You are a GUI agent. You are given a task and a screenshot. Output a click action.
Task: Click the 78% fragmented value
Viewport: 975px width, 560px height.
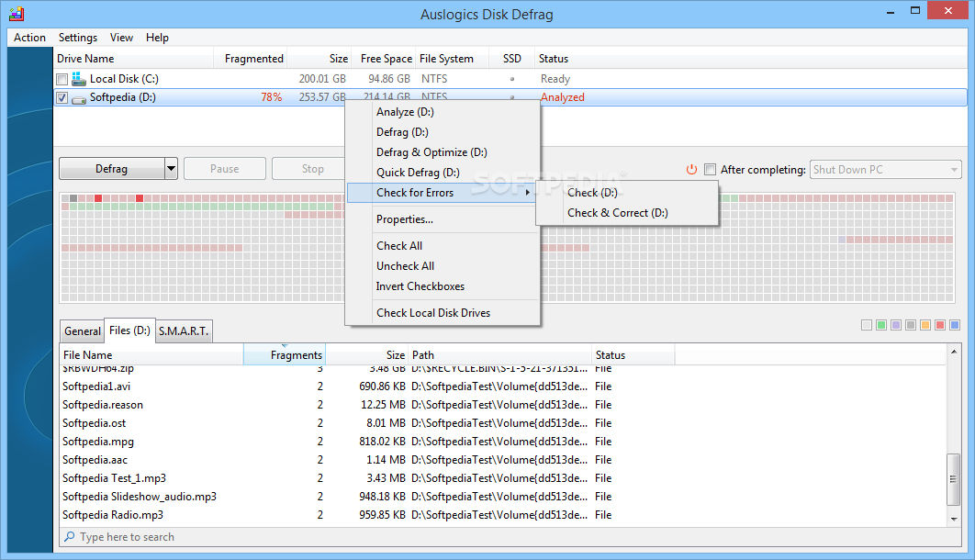click(x=271, y=97)
